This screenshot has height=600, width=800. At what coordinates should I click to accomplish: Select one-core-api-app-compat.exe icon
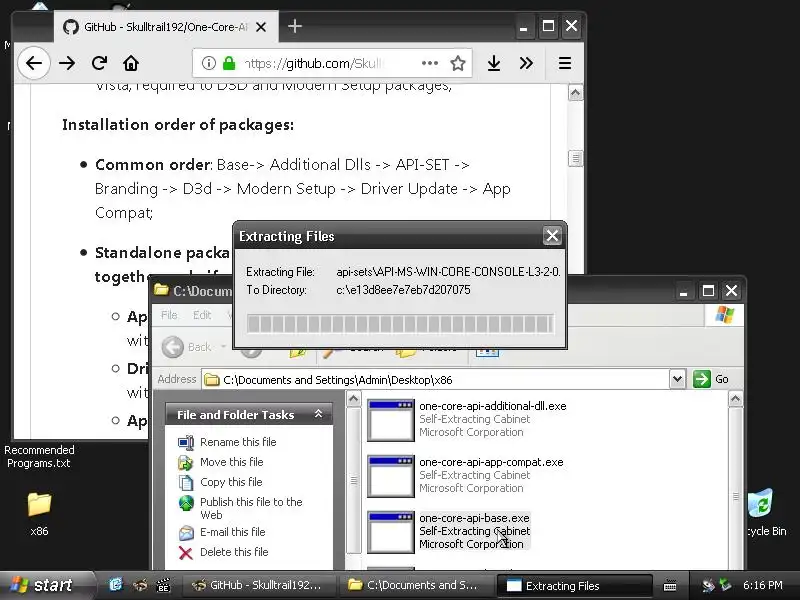point(391,476)
